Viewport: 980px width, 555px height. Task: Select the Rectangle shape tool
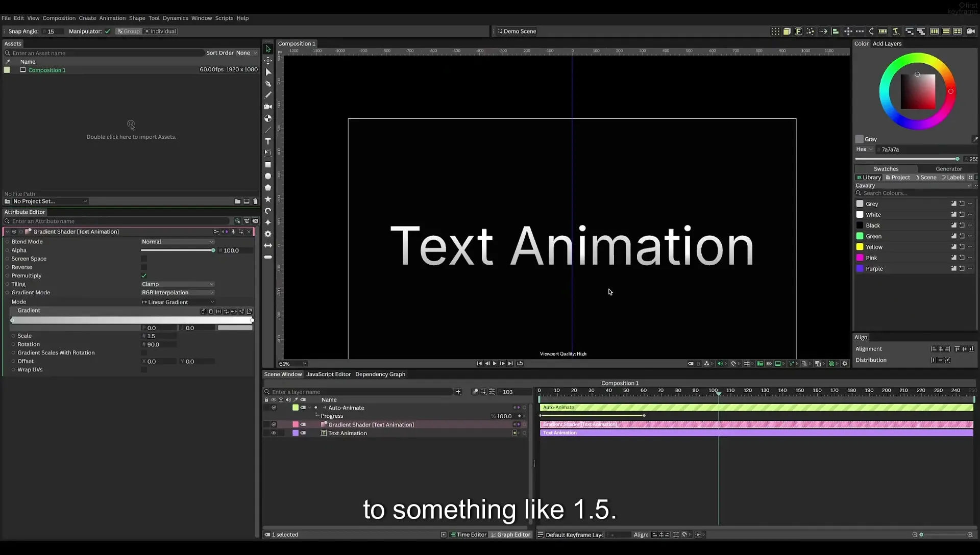[x=268, y=165]
